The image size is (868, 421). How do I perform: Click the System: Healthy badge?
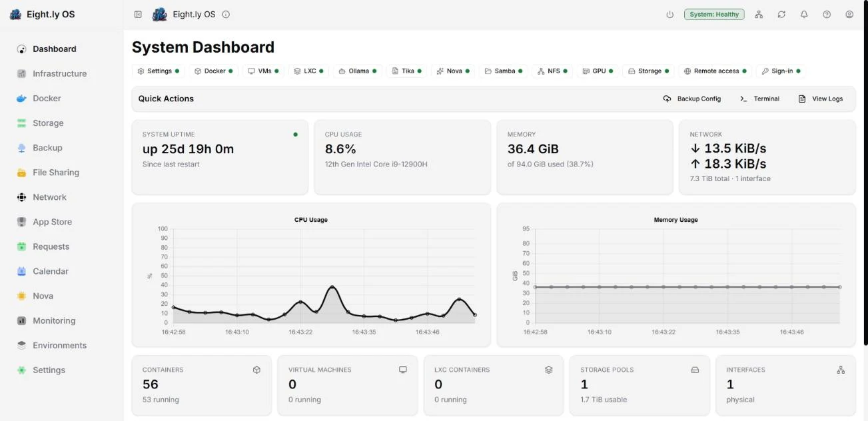click(714, 14)
